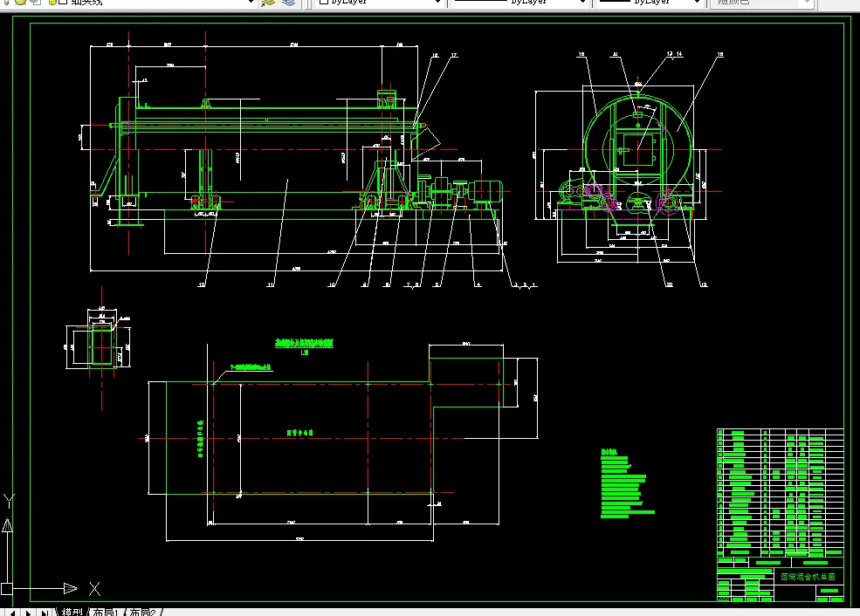Viewport: 860px width, 616px height.
Task: Open the 布局2 layout tab
Action: pos(142,613)
